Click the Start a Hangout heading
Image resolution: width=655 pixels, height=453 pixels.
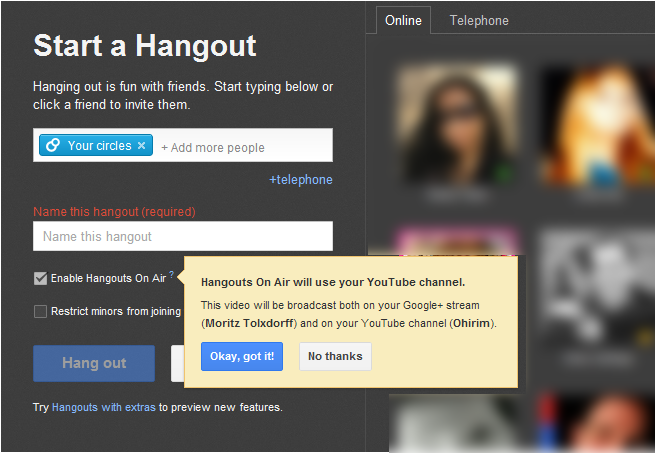click(145, 46)
